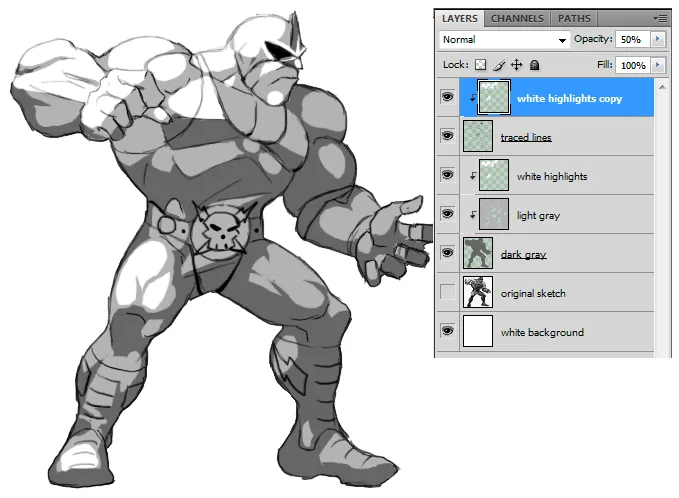679x498 pixels.
Task: Select layer named 'white highlights copy'
Action: [x=569, y=99]
